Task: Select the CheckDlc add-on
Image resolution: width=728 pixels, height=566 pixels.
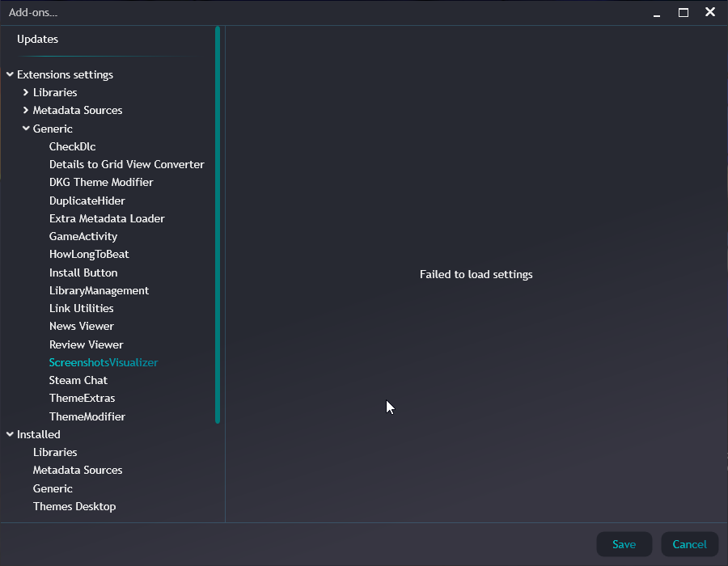Action: pyautogui.click(x=72, y=146)
